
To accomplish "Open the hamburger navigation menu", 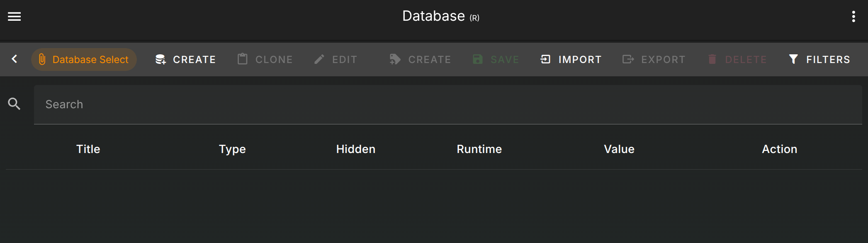I will click(15, 17).
